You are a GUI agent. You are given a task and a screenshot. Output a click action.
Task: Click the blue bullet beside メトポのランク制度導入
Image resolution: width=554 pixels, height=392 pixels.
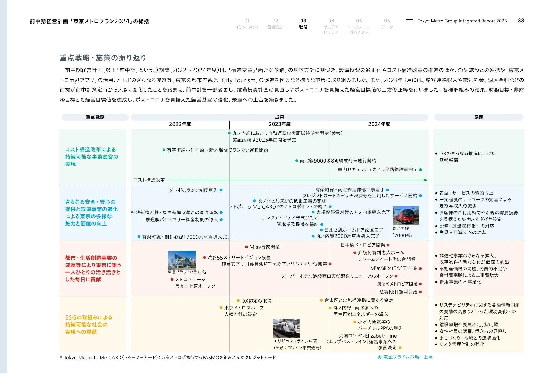pos(221,190)
